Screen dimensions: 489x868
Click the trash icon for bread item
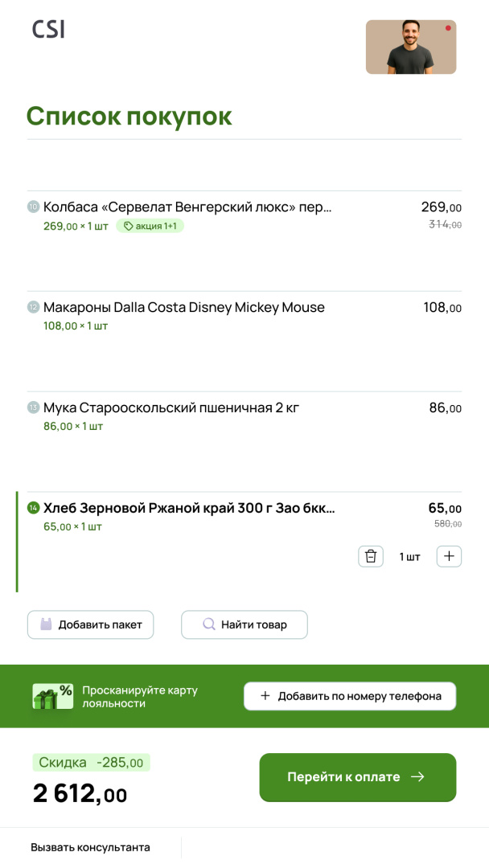(x=370, y=556)
